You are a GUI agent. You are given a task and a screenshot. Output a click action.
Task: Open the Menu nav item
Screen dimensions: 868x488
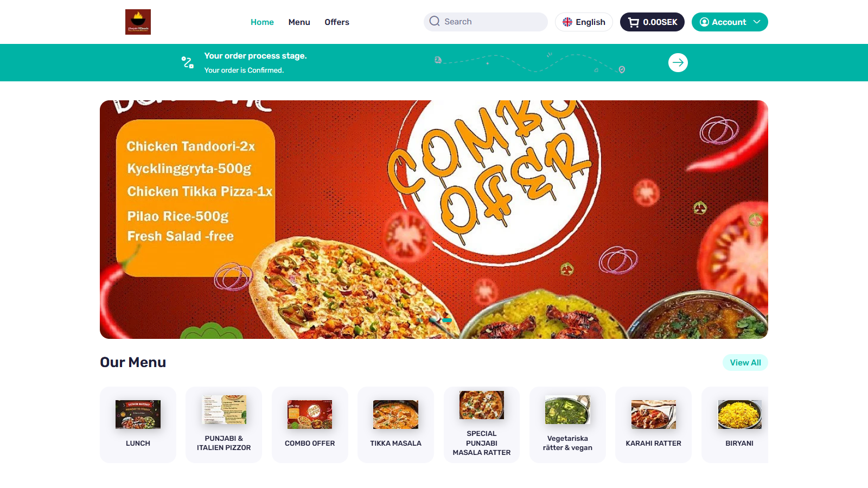[299, 22]
